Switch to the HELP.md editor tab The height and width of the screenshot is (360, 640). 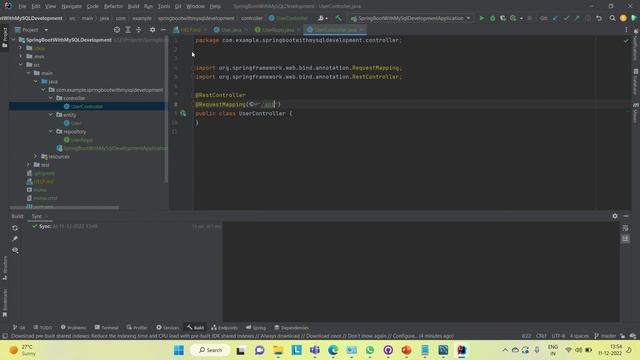tap(190, 30)
